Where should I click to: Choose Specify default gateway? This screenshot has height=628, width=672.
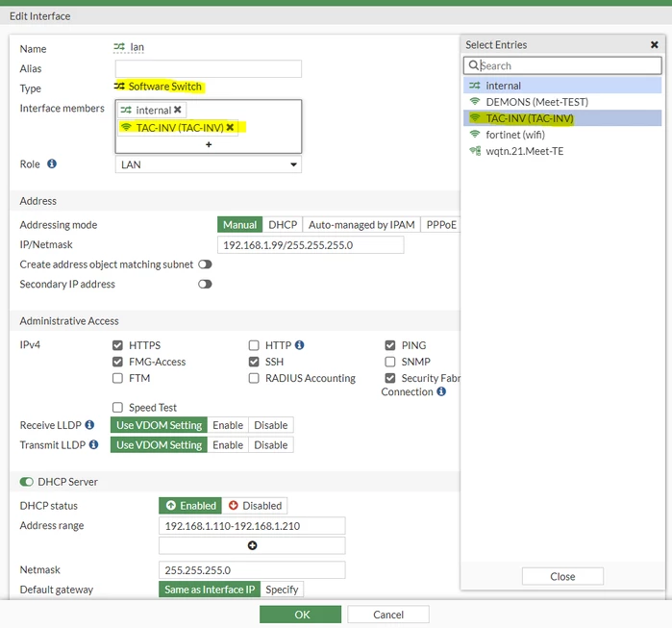[282, 590]
